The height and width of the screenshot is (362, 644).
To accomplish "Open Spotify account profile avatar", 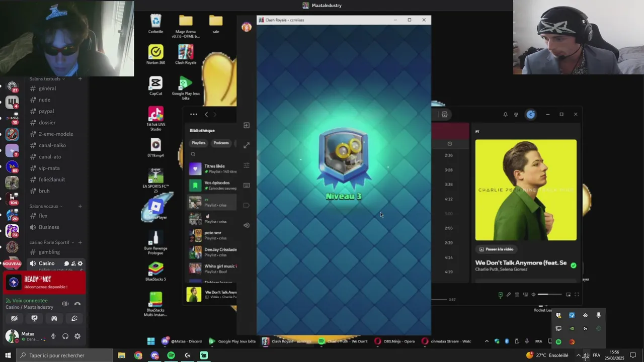I will [531, 115].
